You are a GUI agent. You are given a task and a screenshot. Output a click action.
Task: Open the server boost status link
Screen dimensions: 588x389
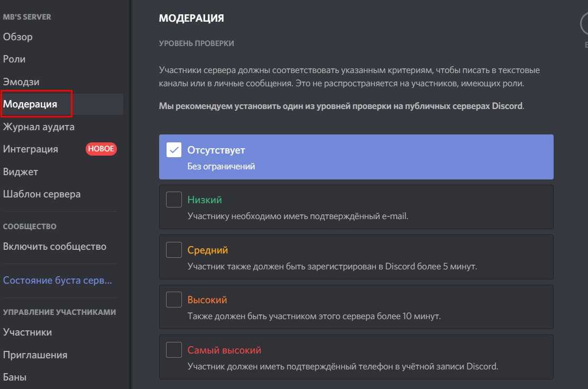pos(57,281)
